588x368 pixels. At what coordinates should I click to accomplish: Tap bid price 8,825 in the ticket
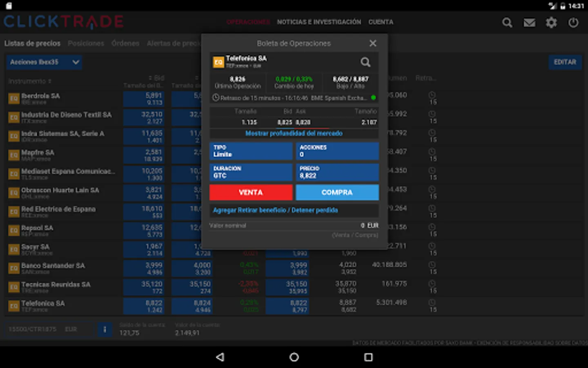coord(285,122)
